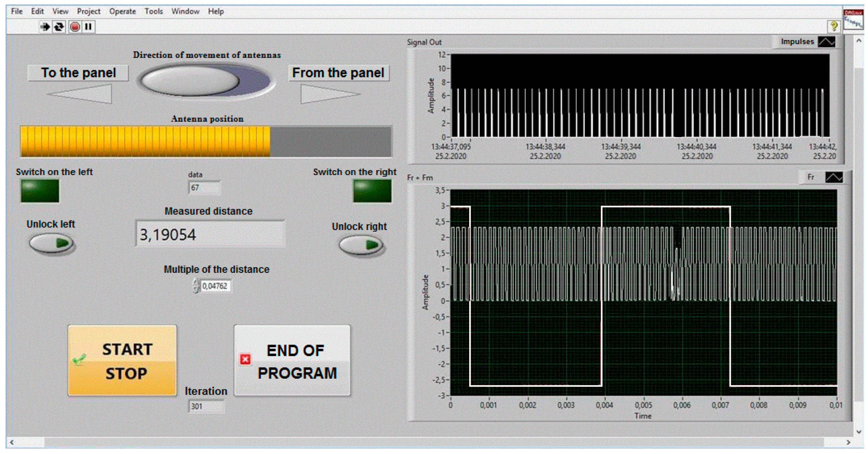This screenshot has height=454, width=868.
Task: Click the horizontal scrollbar right arrow
Action: (x=849, y=442)
